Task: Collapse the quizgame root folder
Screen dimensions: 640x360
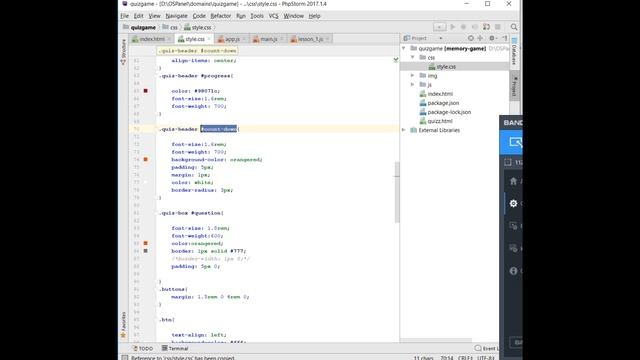Action: (404, 48)
